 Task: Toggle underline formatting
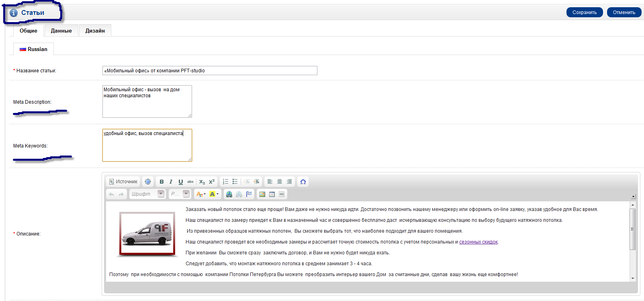(181, 182)
